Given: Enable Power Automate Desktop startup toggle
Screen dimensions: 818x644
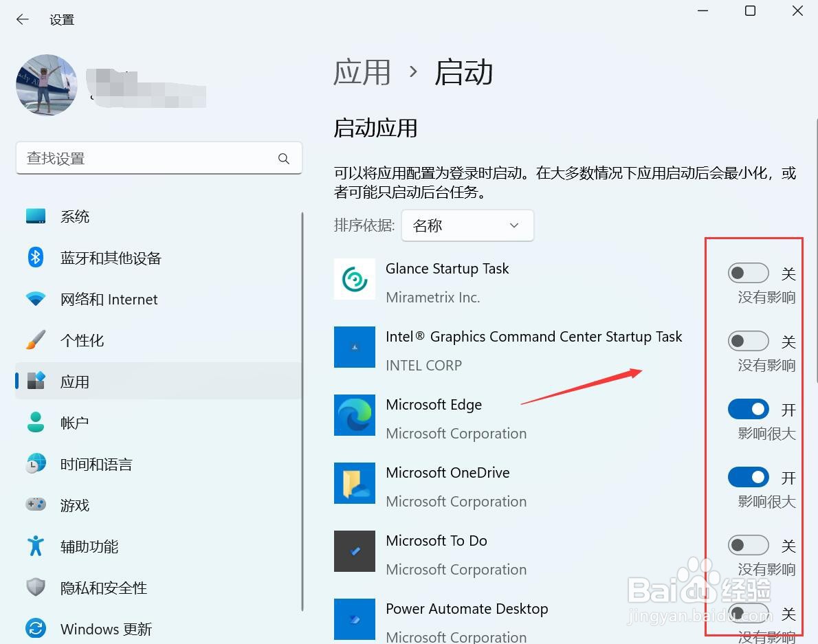Looking at the screenshot, I should click(748, 613).
